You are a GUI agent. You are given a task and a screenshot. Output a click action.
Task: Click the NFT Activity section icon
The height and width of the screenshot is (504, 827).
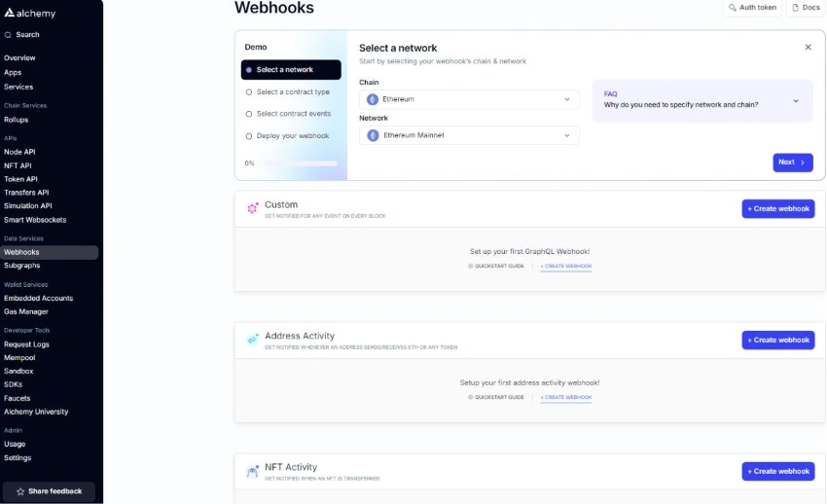[x=253, y=471]
